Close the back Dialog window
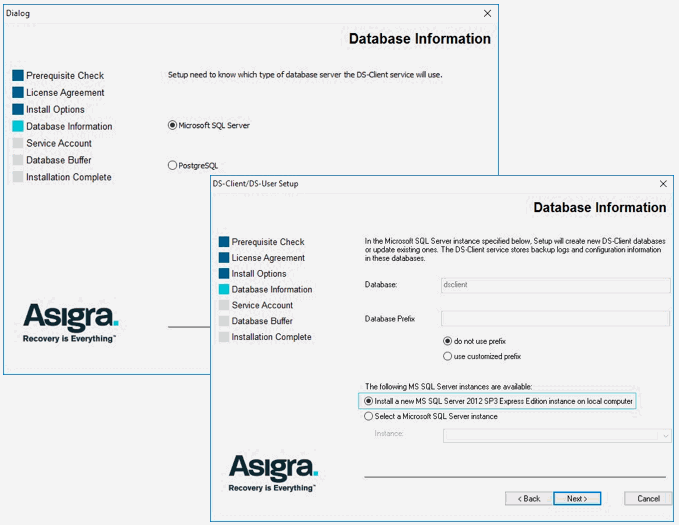The width and height of the screenshot is (679, 525). pyautogui.click(x=487, y=13)
